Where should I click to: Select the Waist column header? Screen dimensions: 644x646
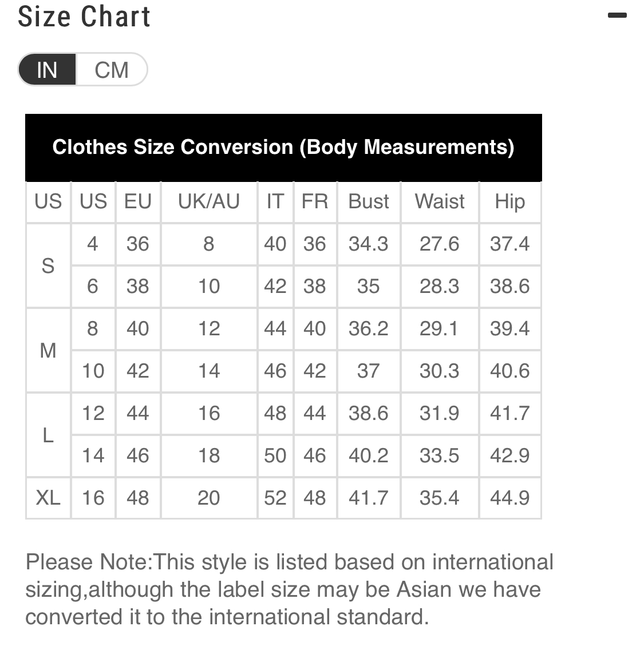440,202
